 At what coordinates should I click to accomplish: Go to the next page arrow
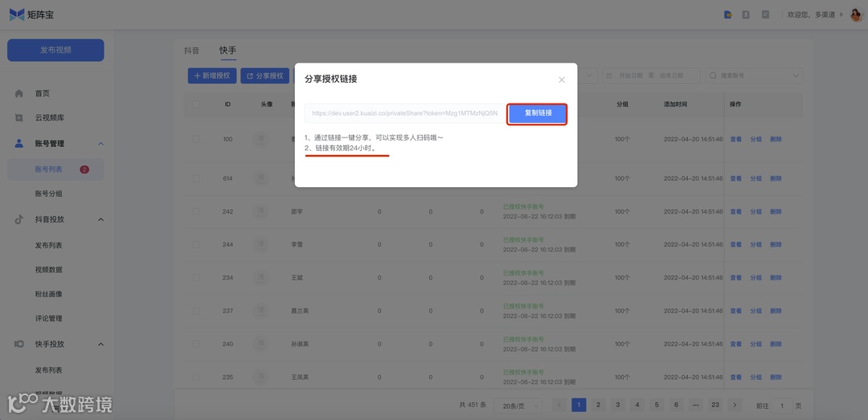pyautogui.click(x=735, y=405)
